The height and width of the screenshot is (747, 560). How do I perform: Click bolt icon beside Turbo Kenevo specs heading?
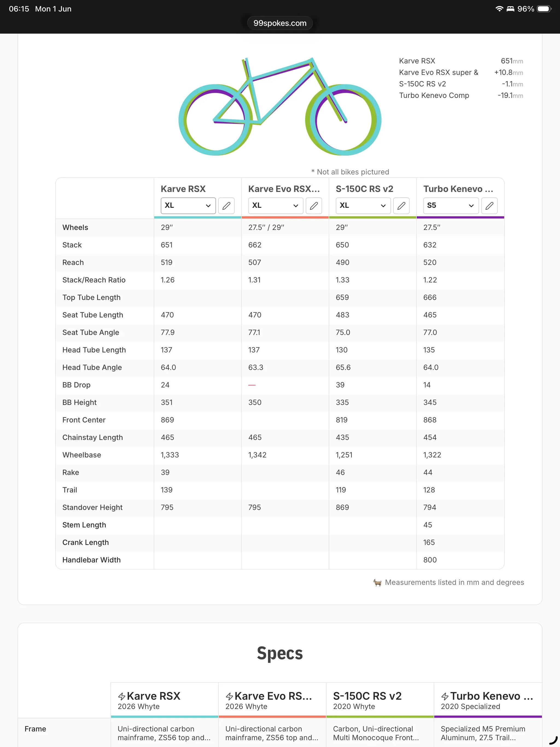point(445,696)
